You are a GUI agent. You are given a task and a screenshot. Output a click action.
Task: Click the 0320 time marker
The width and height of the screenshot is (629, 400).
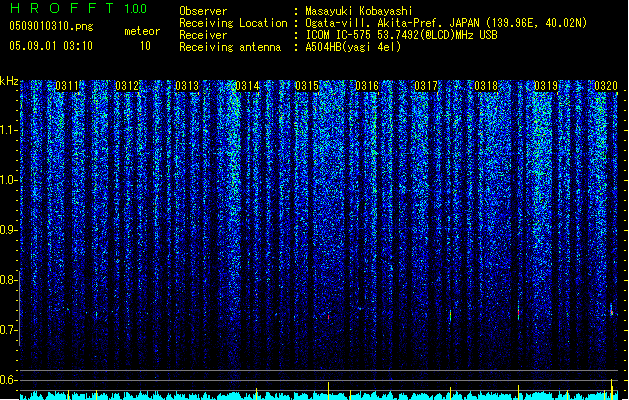click(x=606, y=86)
